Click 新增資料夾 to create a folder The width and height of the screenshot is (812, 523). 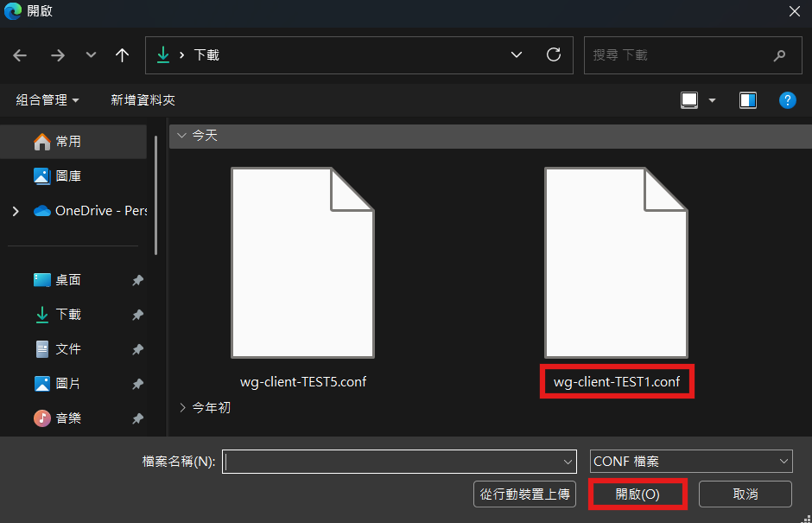pyautogui.click(x=143, y=100)
